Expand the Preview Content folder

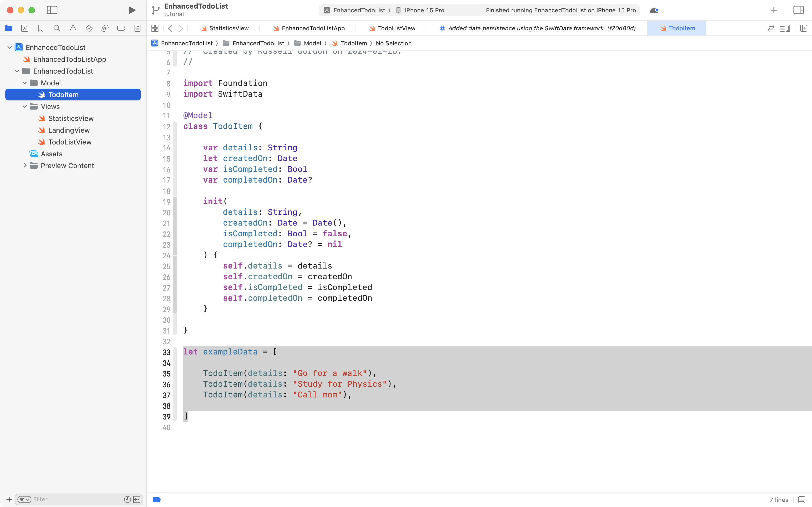pos(24,165)
